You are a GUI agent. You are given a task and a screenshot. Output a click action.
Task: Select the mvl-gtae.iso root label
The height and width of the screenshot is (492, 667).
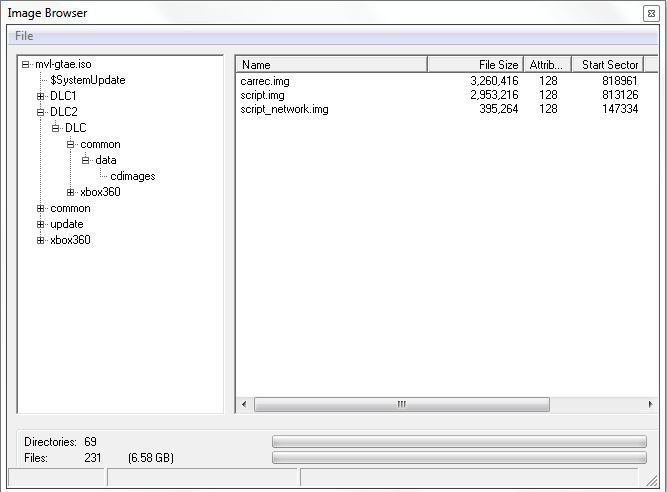(63, 64)
